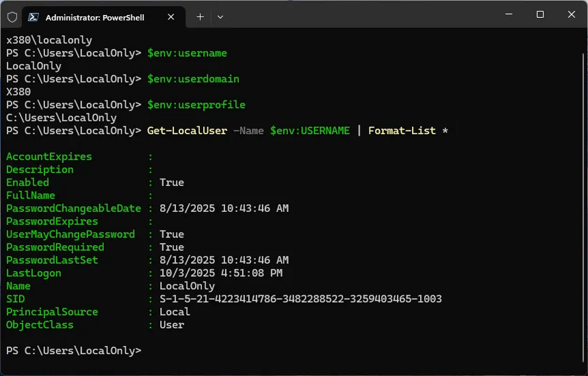Viewport: 588px width, 376px height.
Task: Click the PrincipalSource property label
Action: 52,312
